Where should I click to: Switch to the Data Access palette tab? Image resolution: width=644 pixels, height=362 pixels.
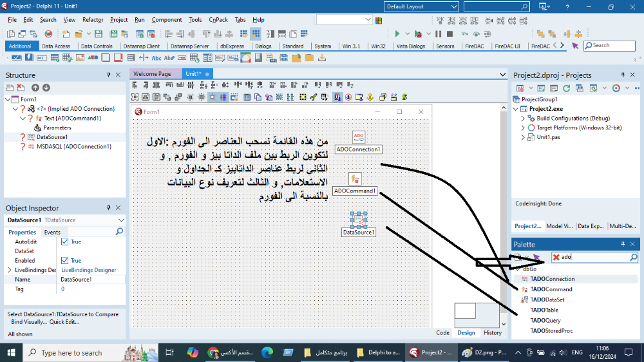(56, 46)
